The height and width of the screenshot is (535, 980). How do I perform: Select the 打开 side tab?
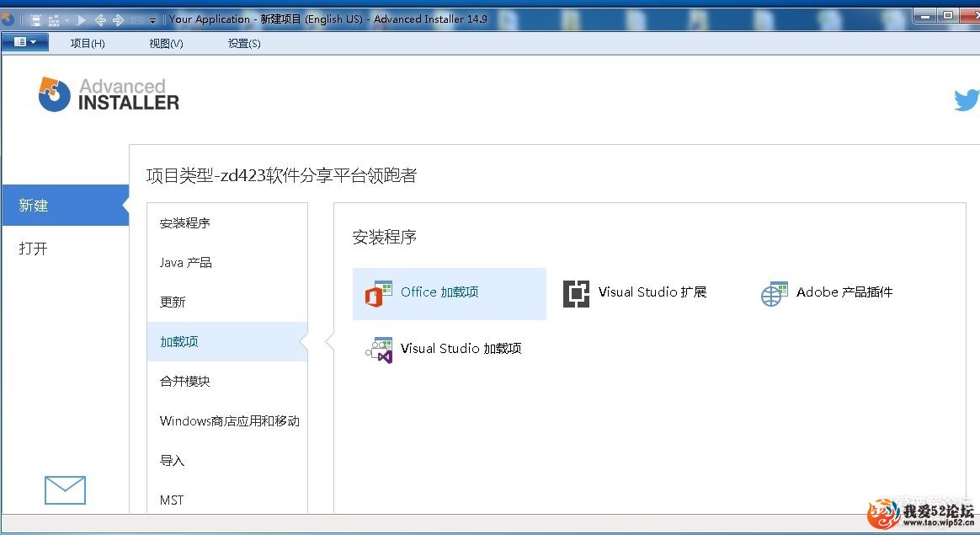65,249
